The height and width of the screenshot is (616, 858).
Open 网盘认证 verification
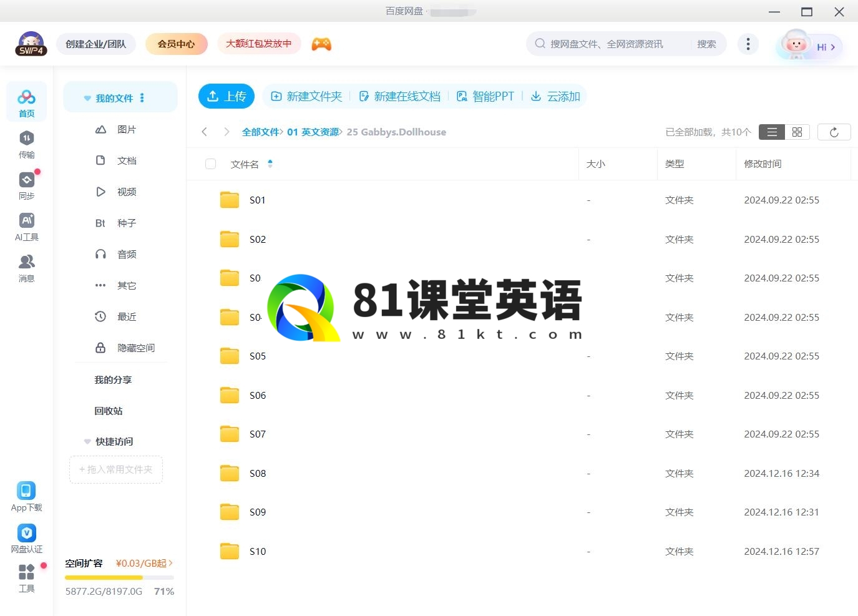click(x=26, y=539)
